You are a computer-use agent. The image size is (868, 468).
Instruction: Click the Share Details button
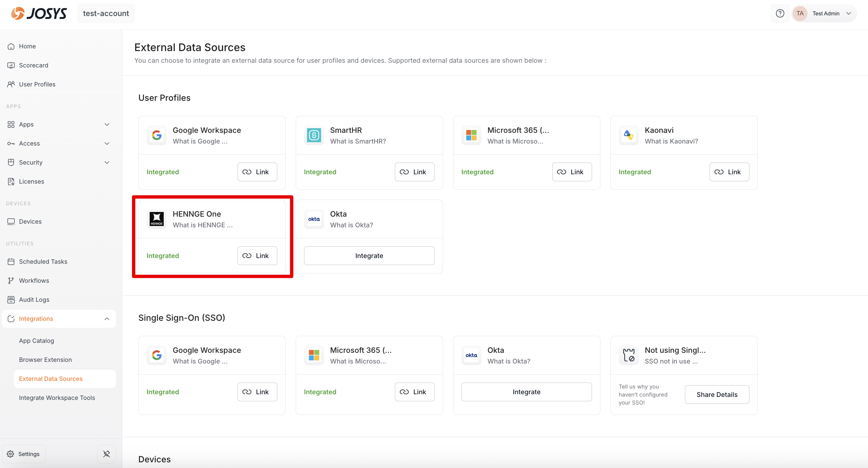(x=717, y=394)
